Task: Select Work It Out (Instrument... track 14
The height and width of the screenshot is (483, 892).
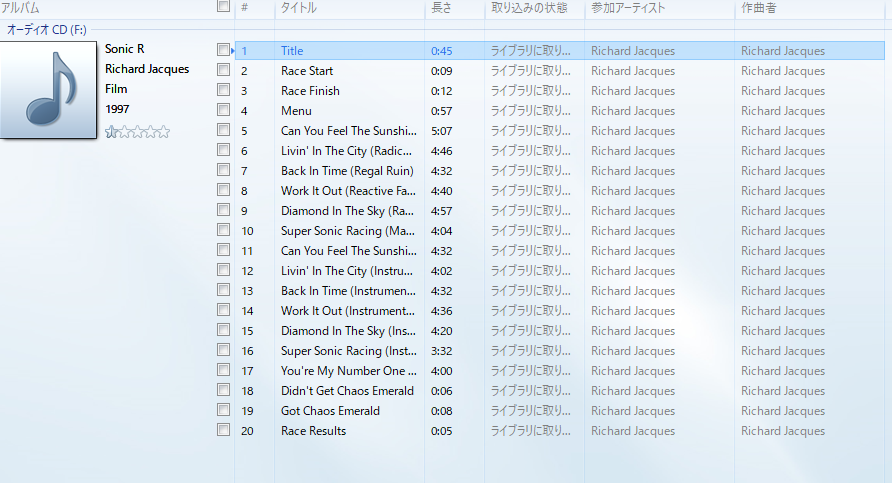Action: (348, 311)
